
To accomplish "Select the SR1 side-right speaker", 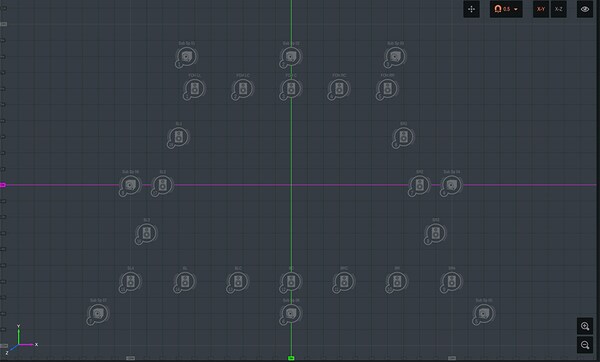I will (403, 137).
